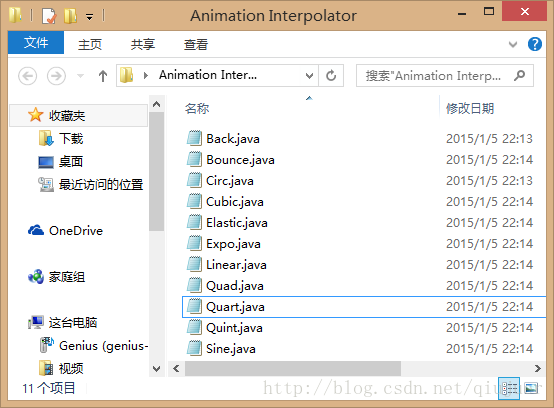This screenshot has height=408, width=554.
Task: Select the Linear.java file icon
Action: (x=194, y=264)
